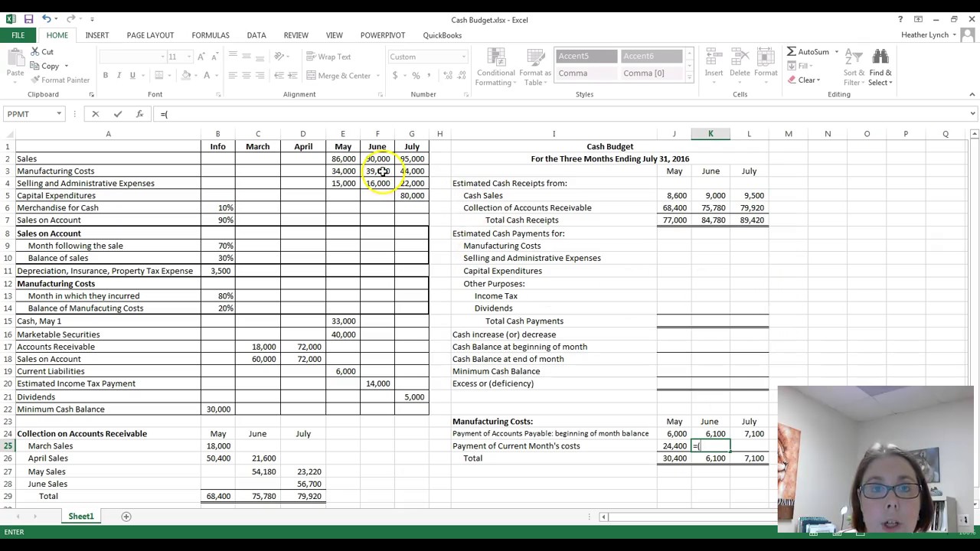Image resolution: width=980 pixels, height=551 pixels.
Task: Cancel formula entry with the X icon
Action: [x=95, y=114]
